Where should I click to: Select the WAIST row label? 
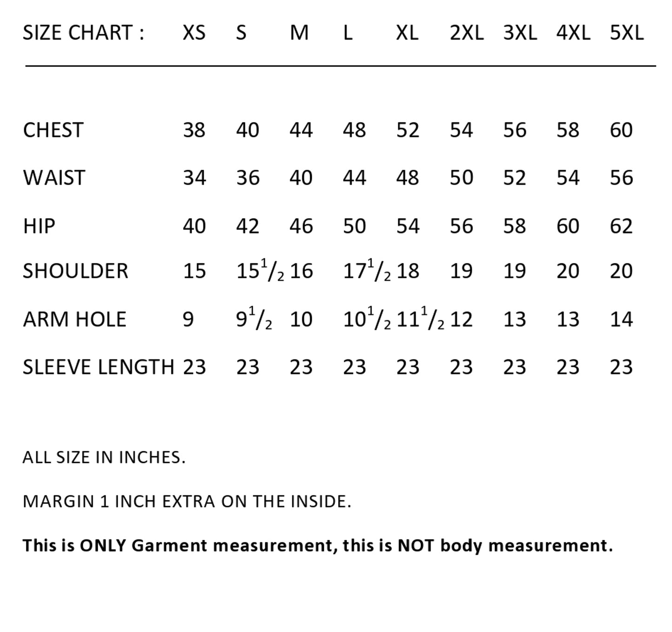click(54, 178)
